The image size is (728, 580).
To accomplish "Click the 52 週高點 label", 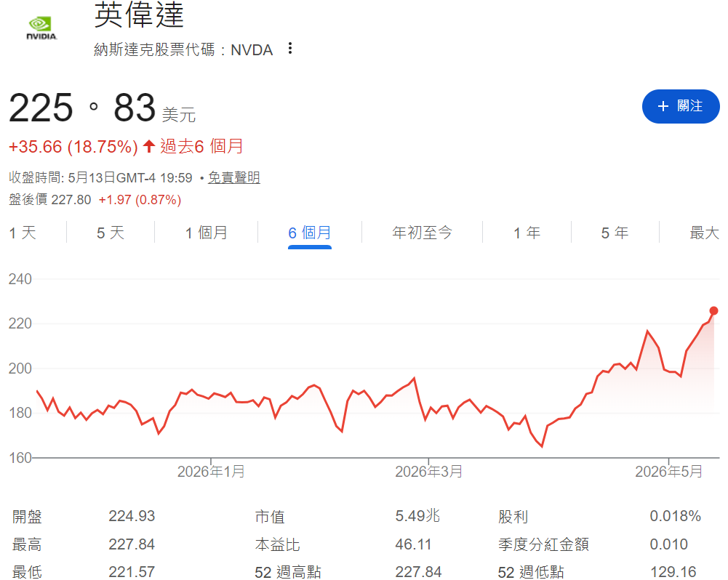I will [x=288, y=572].
